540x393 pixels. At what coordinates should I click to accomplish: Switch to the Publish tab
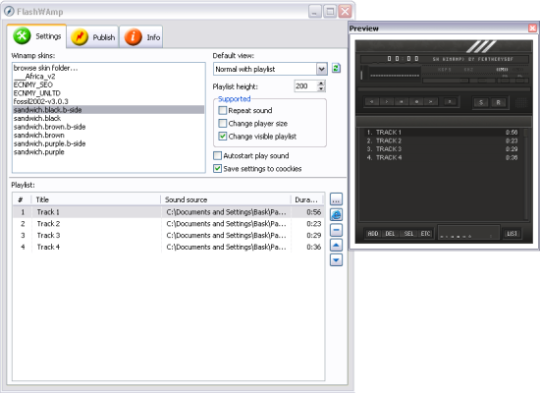93,37
